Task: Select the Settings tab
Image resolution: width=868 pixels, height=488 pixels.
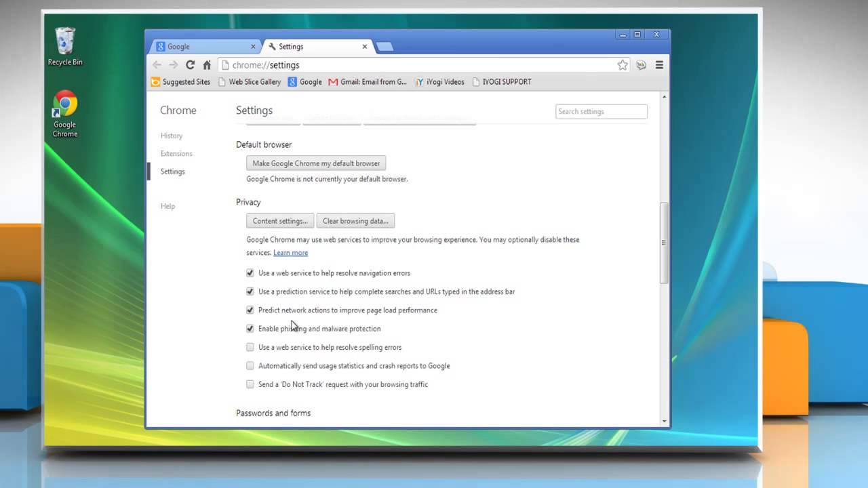Action: [317, 47]
